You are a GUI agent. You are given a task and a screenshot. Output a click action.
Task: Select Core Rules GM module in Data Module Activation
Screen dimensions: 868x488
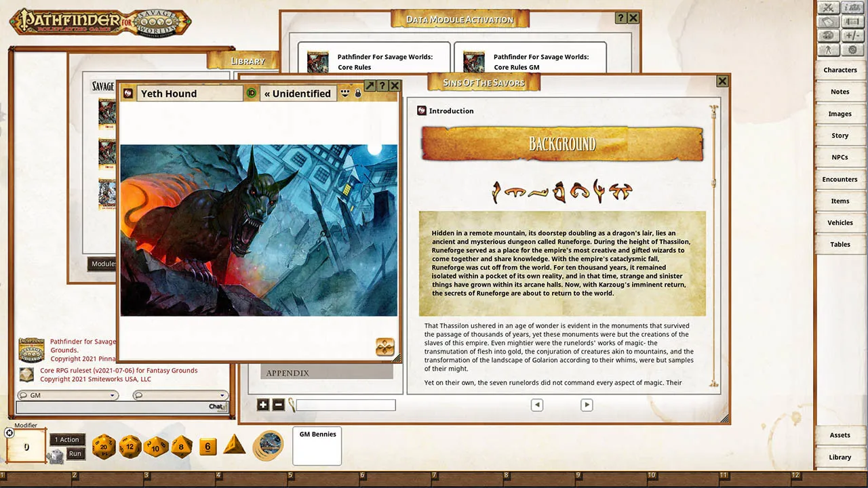530,58
